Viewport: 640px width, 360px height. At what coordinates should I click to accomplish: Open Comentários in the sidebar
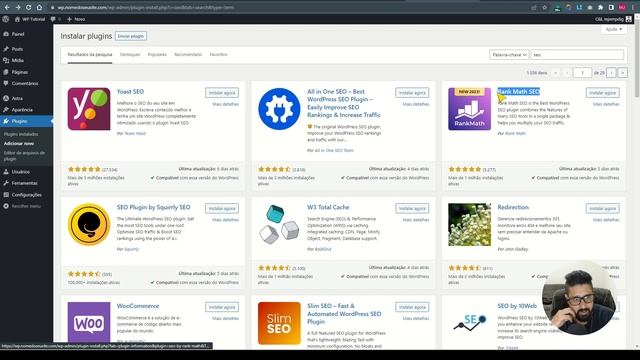coord(24,83)
